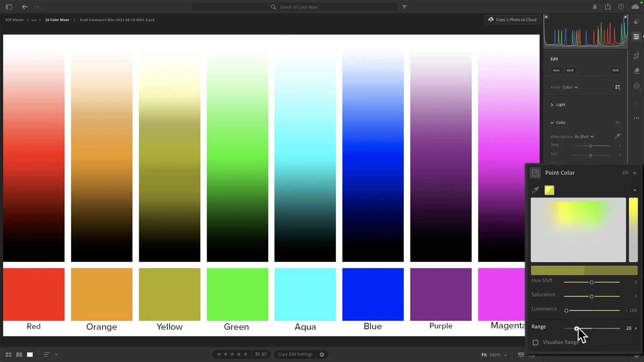Open the Crop and Rotate tool
The width and height of the screenshot is (644, 362).
(636, 56)
